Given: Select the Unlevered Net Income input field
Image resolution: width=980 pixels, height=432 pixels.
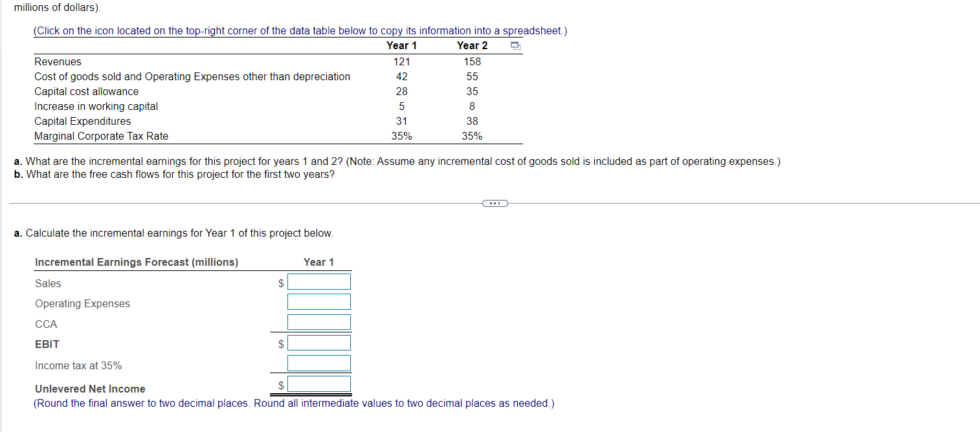Looking at the screenshot, I should pyautogui.click(x=319, y=383).
